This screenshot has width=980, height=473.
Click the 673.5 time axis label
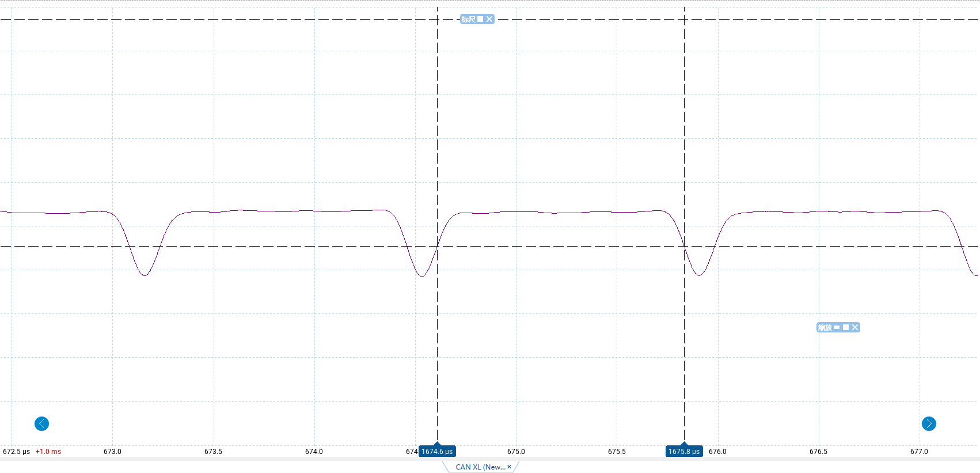[213, 452]
